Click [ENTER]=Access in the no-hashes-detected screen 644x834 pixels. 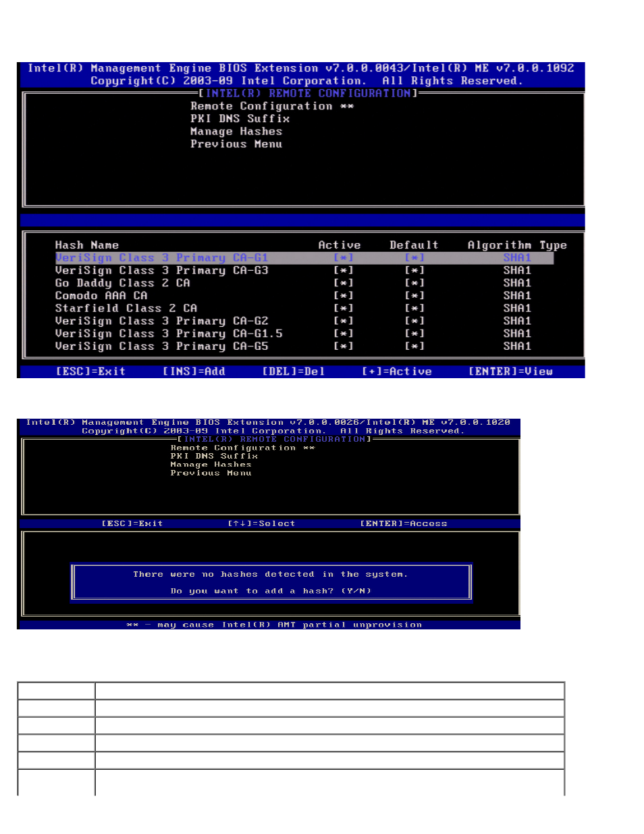pyautogui.click(x=404, y=524)
